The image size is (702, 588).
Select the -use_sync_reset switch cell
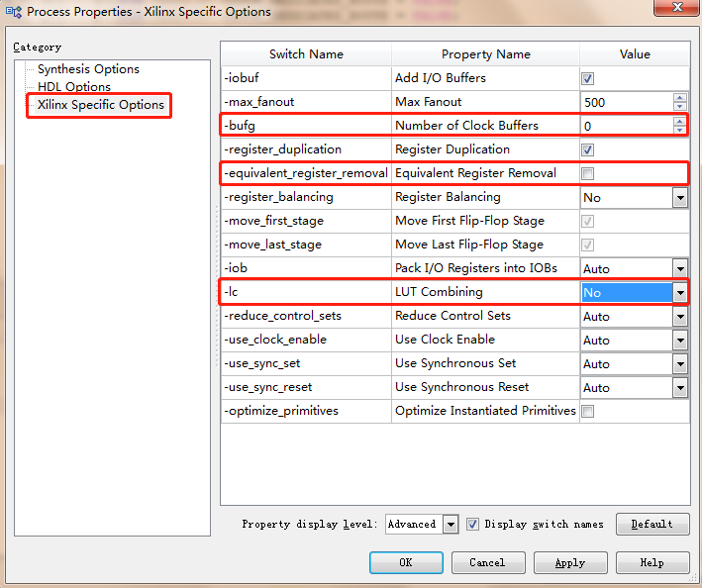pyautogui.click(x=306, y=387)
